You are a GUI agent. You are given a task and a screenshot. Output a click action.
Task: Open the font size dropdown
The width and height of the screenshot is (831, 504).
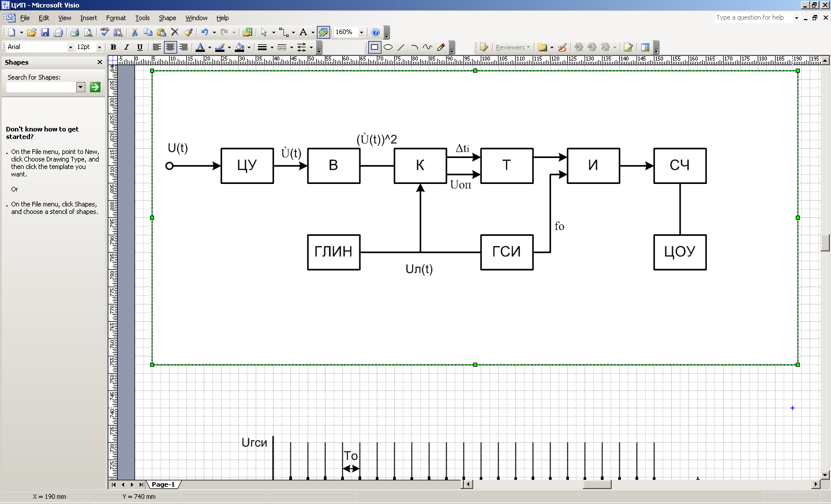coord(99,47)
